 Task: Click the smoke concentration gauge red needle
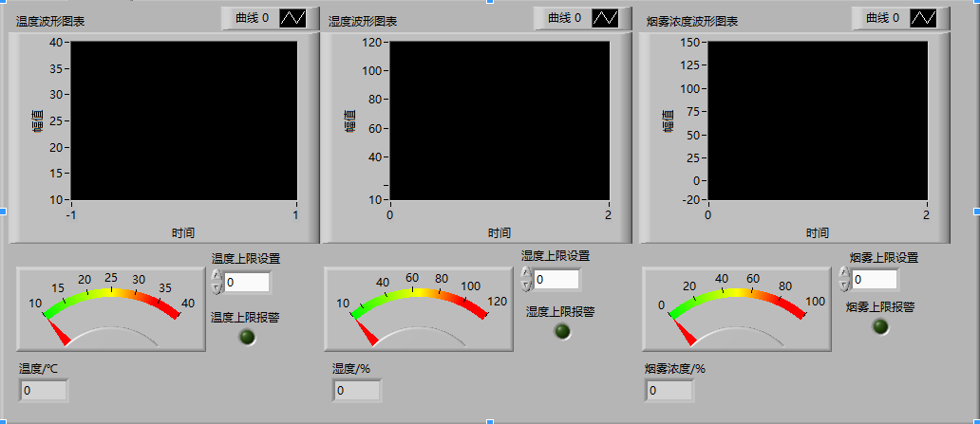coord(685,330)
